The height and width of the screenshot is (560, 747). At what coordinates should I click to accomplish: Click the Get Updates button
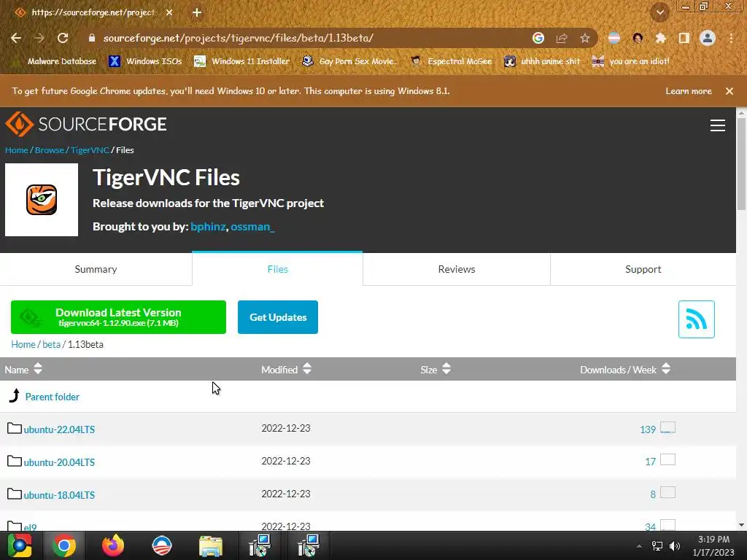pos(278,317)
